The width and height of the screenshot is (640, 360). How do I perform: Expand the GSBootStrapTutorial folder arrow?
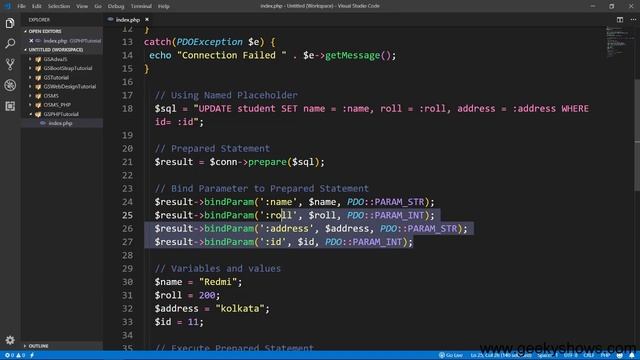click(30, 68)
